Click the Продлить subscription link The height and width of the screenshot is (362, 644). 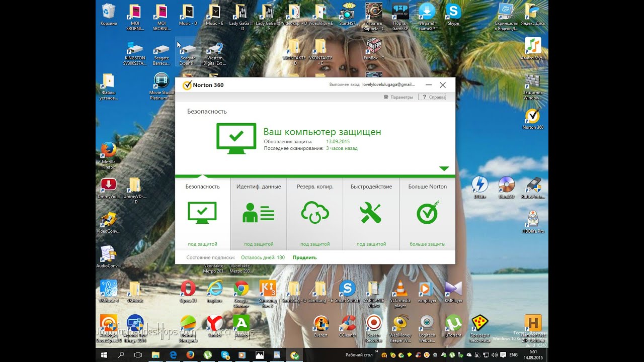(x=304, y=257)
